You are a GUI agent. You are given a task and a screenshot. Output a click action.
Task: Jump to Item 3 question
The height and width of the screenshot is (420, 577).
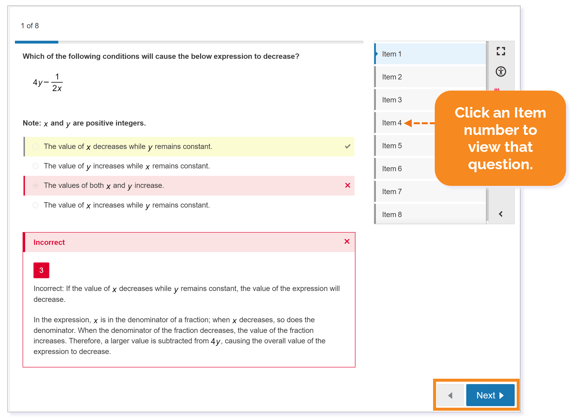[405, 100]
